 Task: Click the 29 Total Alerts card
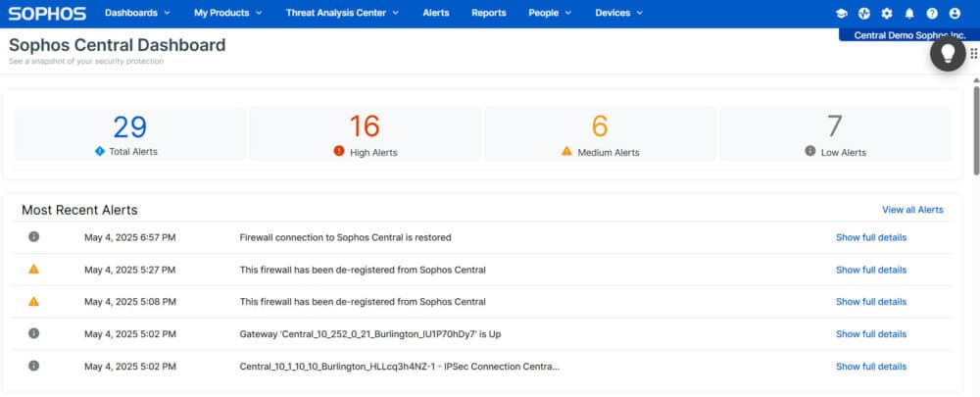[130, 133]
